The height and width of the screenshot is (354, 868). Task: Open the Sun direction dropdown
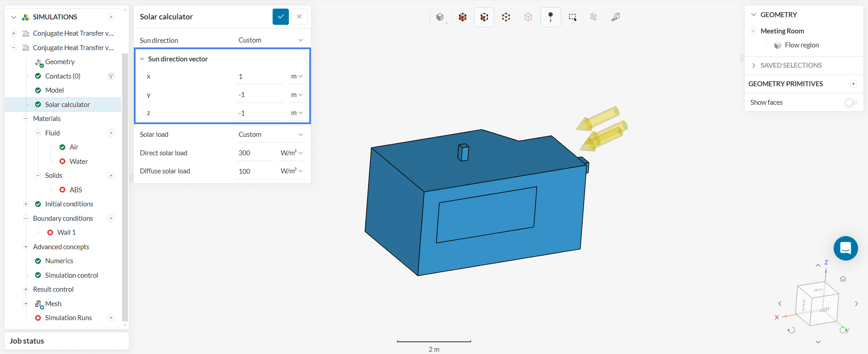pyautogui.click(x=270, y=40)
